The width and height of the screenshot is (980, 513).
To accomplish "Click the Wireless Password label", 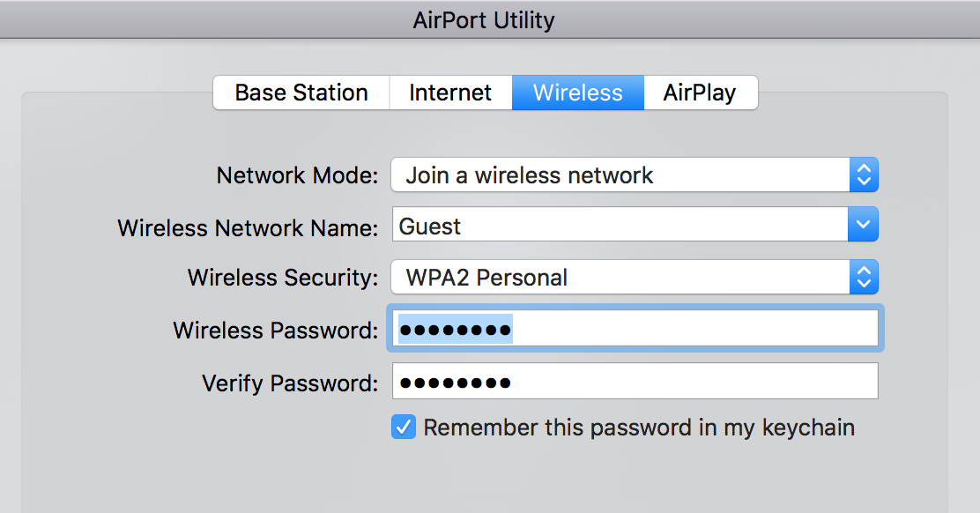I will click(x=275, y=331).
